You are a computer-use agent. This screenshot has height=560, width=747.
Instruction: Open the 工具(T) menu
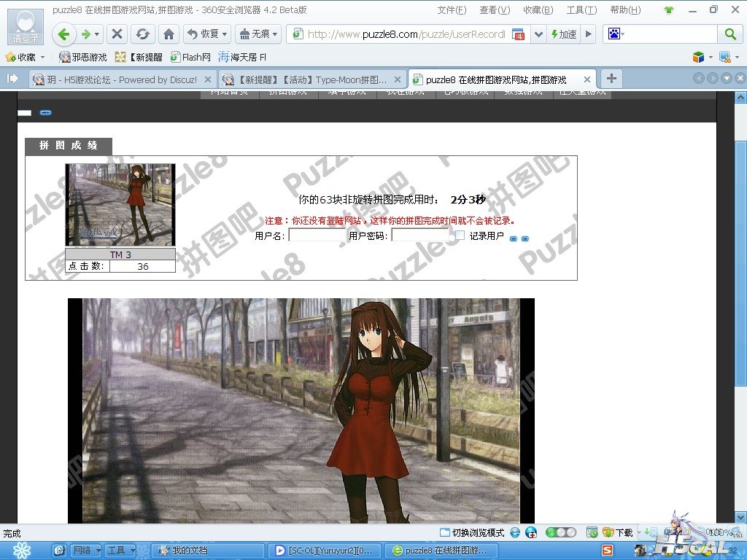[x=581, y=10]
